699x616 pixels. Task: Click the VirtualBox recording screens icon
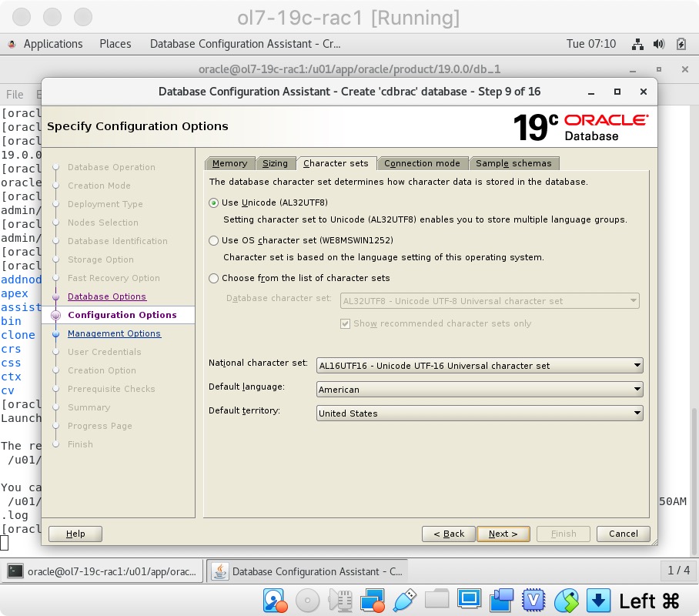pos(501,601)
